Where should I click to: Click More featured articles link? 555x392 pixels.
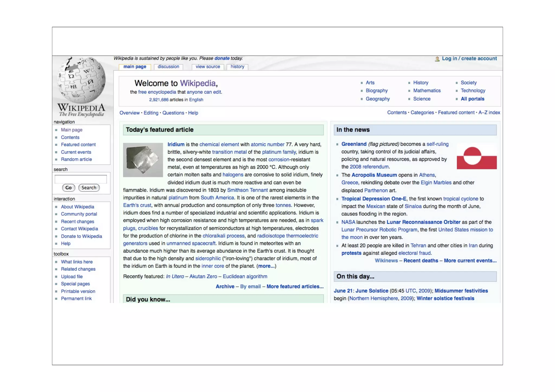coord(295,286)
